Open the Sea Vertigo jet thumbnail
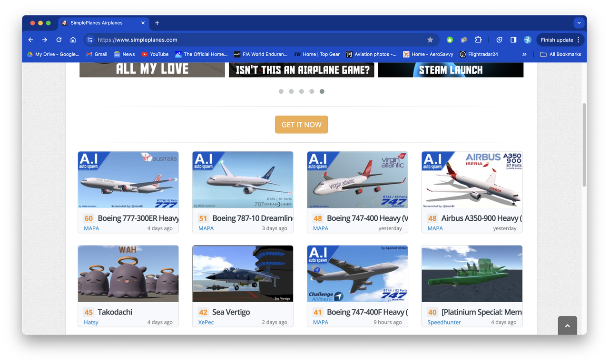This screenshot has height=364, width=609. point(243,274)
